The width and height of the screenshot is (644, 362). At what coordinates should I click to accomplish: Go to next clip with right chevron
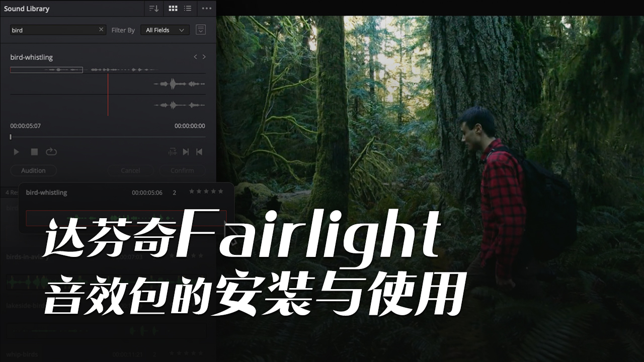[204, 57]
